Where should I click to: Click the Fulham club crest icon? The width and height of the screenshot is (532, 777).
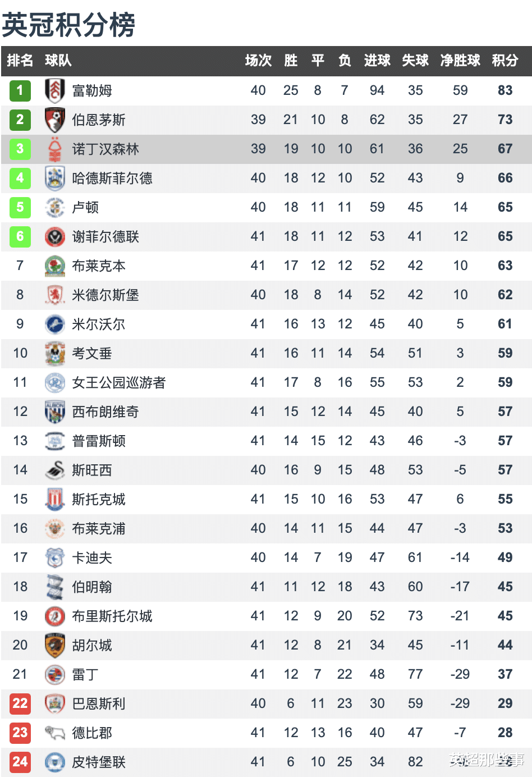click(x=54, y=90)
